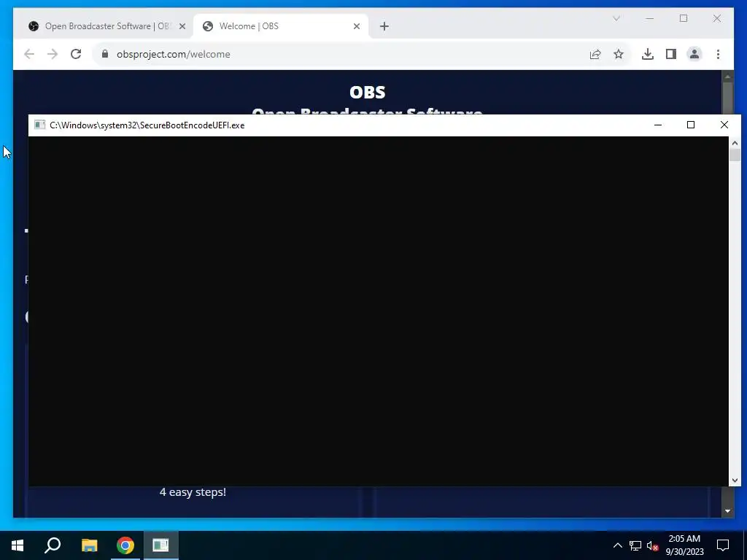Open the Windows notification center
This screenshot has height=560, width=747.
723,545
